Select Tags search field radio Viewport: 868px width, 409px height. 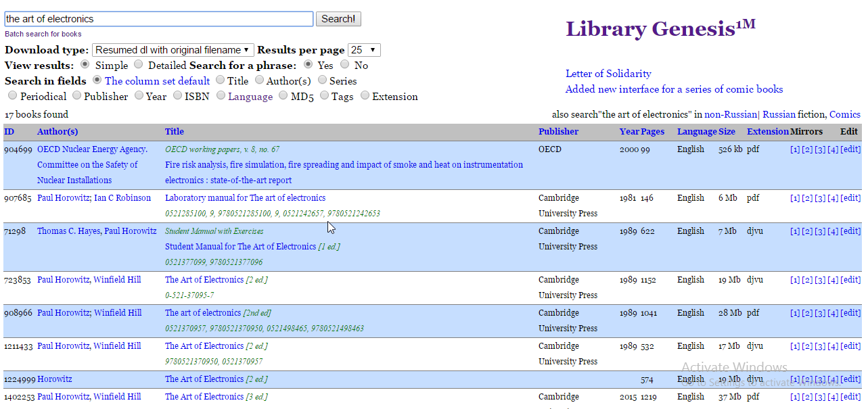[x=324, y=96]
